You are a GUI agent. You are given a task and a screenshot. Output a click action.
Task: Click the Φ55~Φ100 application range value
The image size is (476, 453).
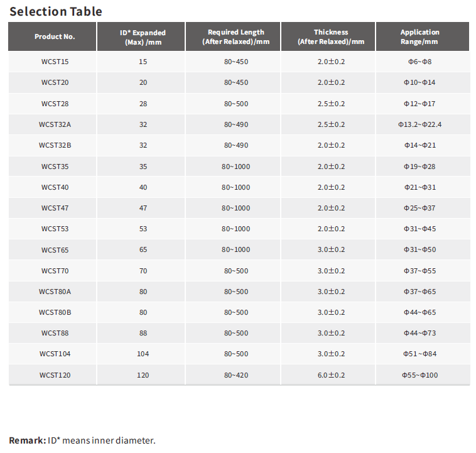tap(419, 375)
